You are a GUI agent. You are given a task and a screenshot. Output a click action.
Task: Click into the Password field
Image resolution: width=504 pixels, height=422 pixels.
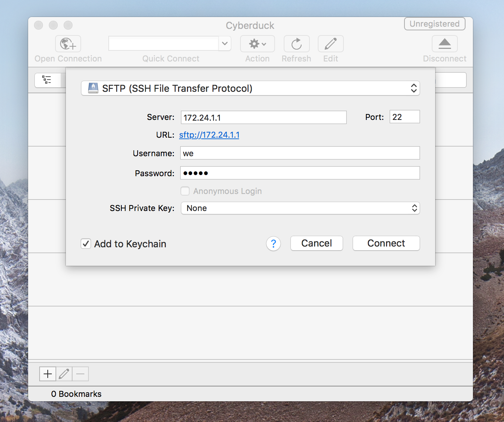(x=300, y=173)
